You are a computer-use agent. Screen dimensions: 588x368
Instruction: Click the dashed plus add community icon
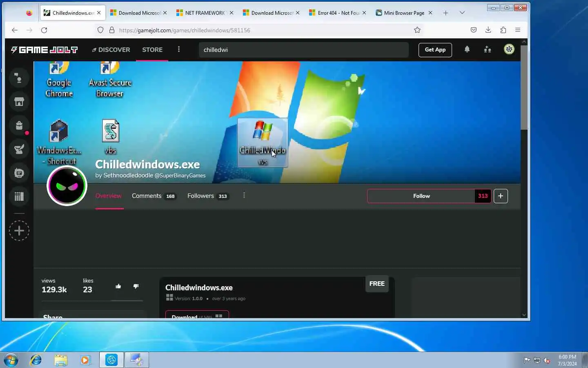[x=19, y=231]
